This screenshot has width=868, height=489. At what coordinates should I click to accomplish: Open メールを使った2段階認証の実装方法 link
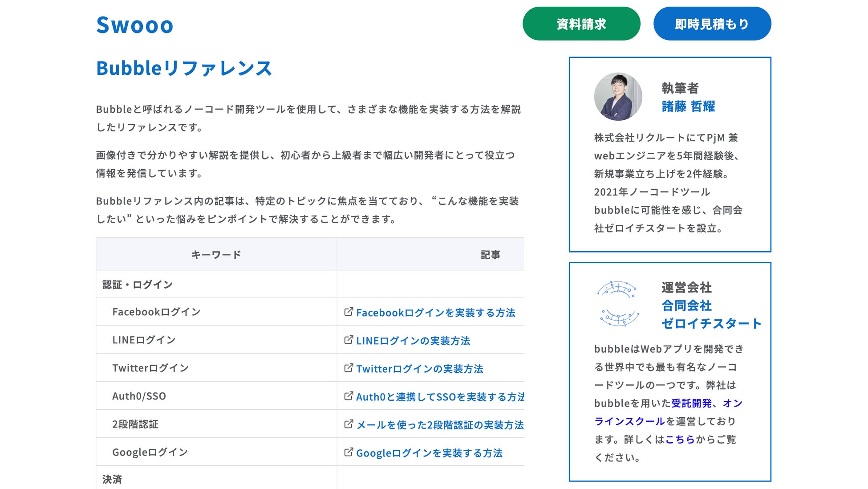(x=439, y=425)
